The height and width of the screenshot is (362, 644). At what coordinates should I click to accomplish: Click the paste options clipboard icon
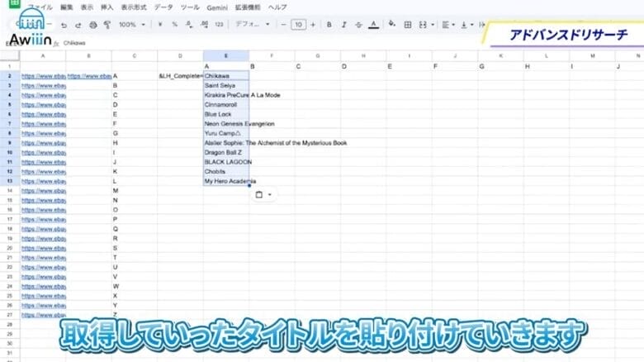click(258, 194)
